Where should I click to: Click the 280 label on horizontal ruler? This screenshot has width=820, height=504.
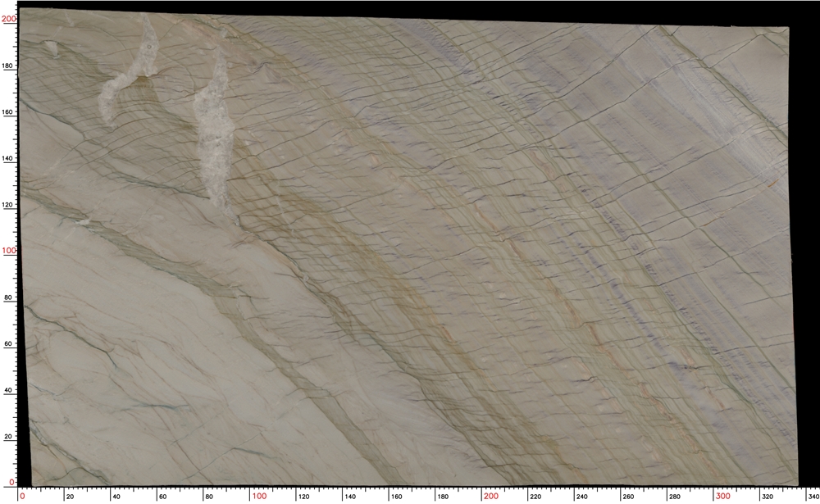675,497
